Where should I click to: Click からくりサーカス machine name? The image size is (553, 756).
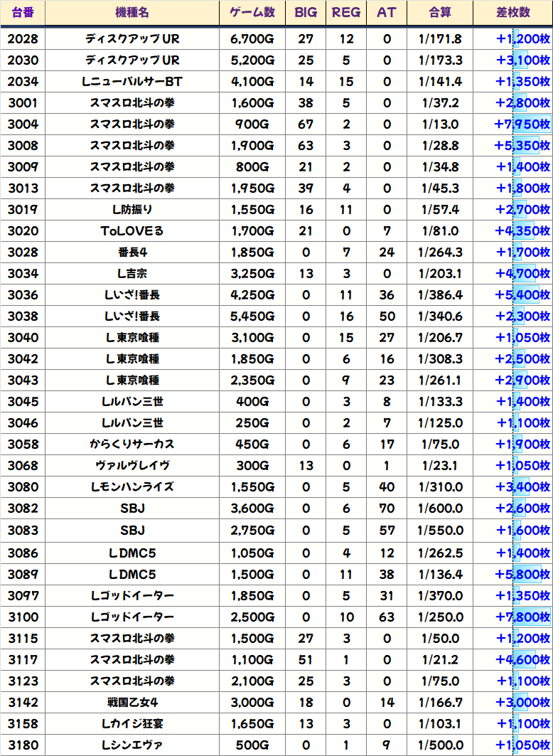[132, 444]
